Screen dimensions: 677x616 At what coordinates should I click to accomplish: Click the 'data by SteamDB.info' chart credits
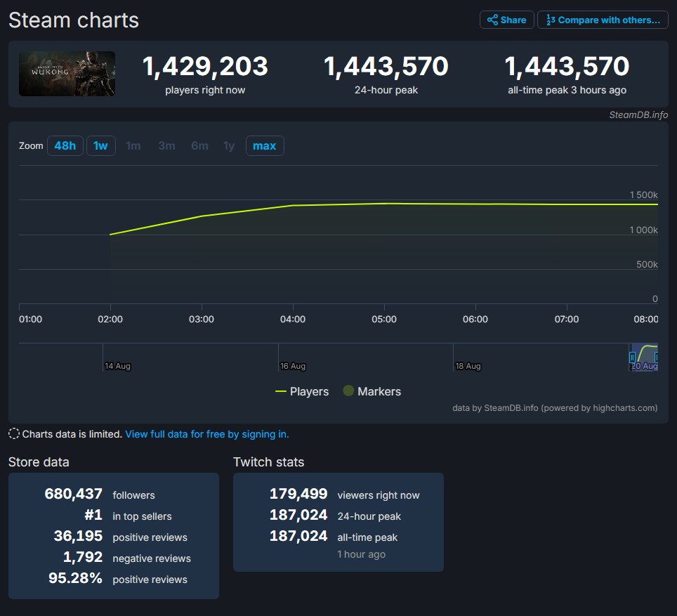[555, 408]
